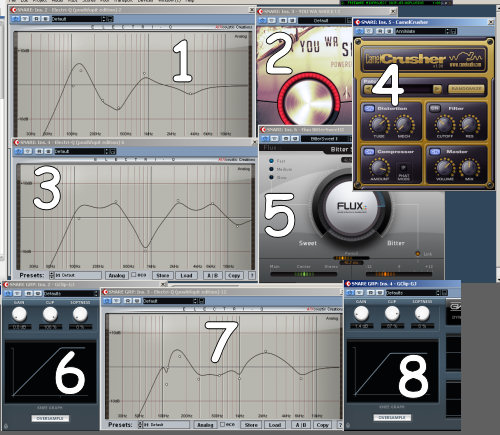The width and height of the screenshot is (500, 435).
Task: Bypass the YOU WA SHOCK plugin
Action: [272, 21]
